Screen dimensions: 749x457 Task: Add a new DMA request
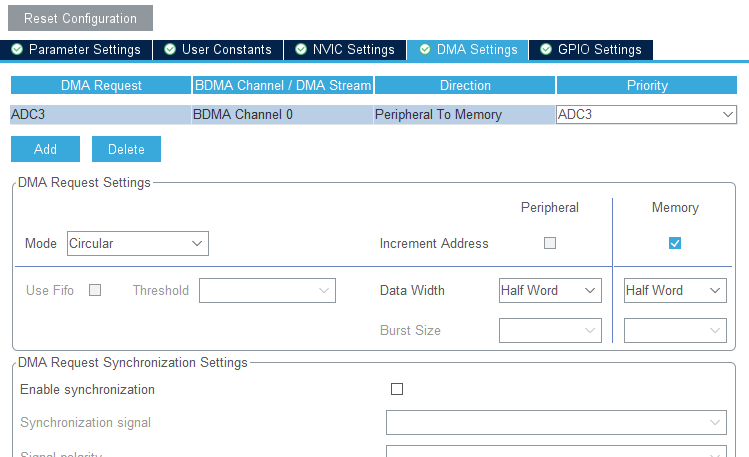tap(45, 149)
